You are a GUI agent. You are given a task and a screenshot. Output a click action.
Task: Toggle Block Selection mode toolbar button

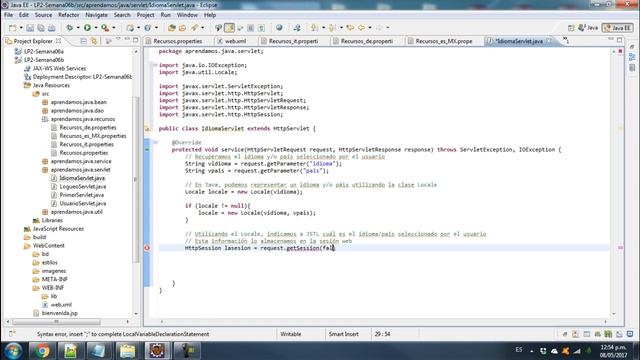click(x=251, y=28)
